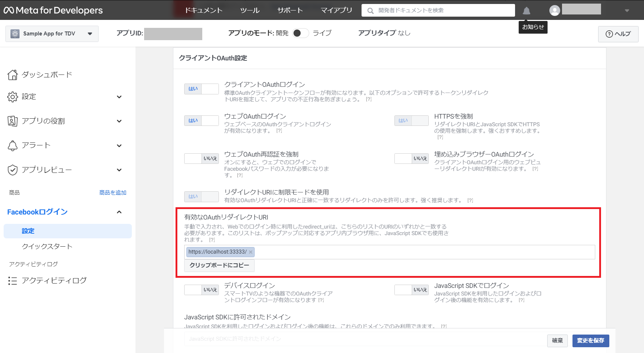644x353 pixels.
Task: Open the ツール menu
Action: [250, 10]
